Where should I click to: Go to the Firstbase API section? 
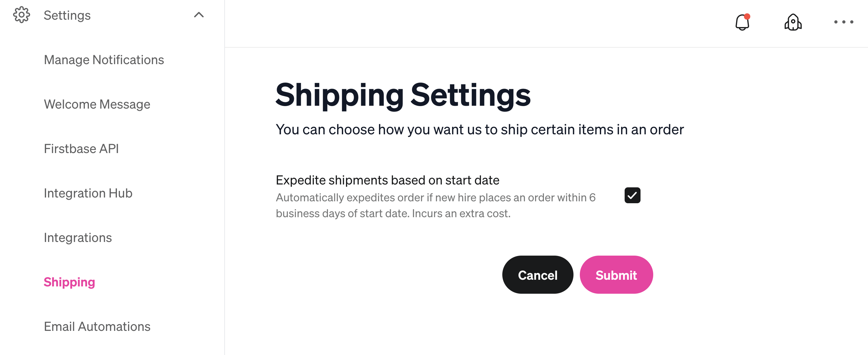81,149
